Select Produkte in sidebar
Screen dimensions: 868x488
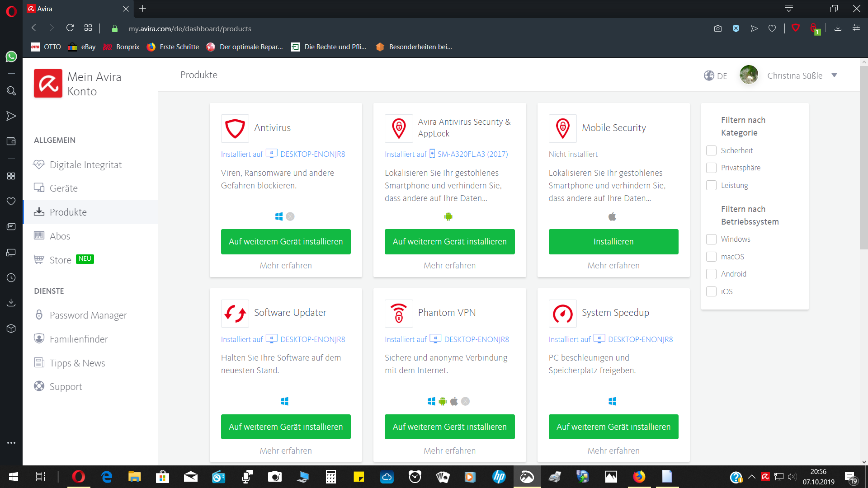(x=90, y=212)
